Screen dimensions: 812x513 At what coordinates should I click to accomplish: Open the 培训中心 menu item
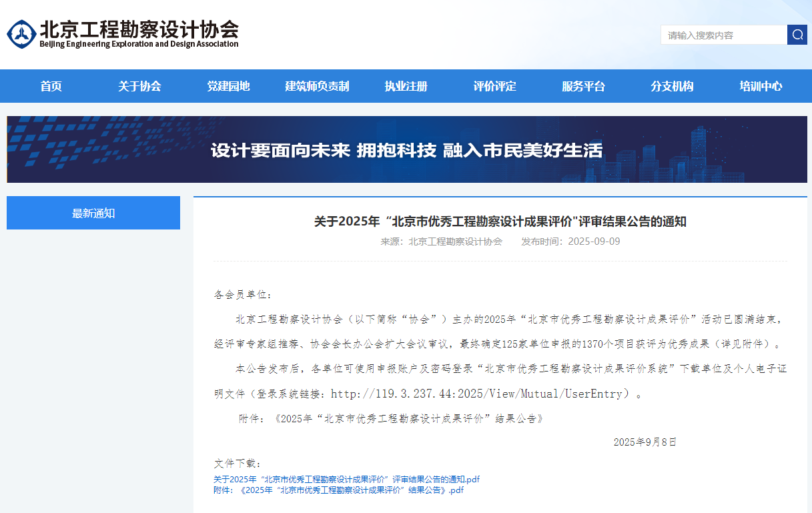click(x=761, y=86)
